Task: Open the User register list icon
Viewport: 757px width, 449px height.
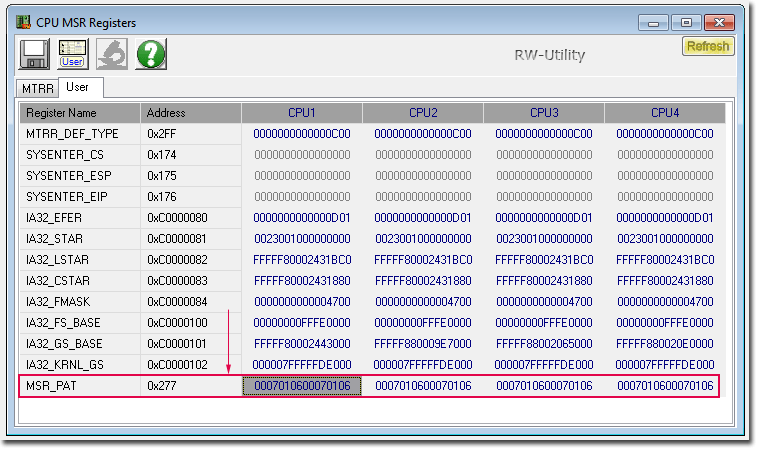Action: (72, 54)
